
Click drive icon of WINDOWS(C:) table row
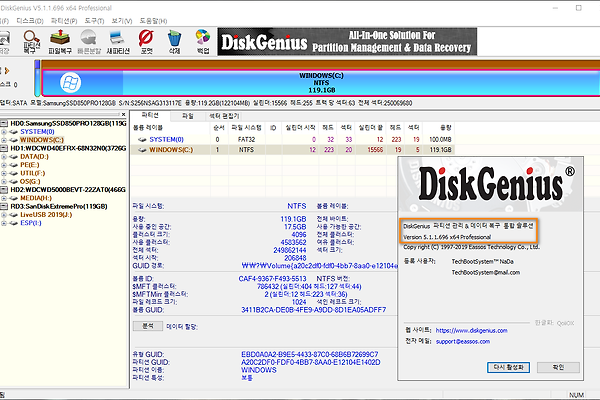[x=142, y=150]
